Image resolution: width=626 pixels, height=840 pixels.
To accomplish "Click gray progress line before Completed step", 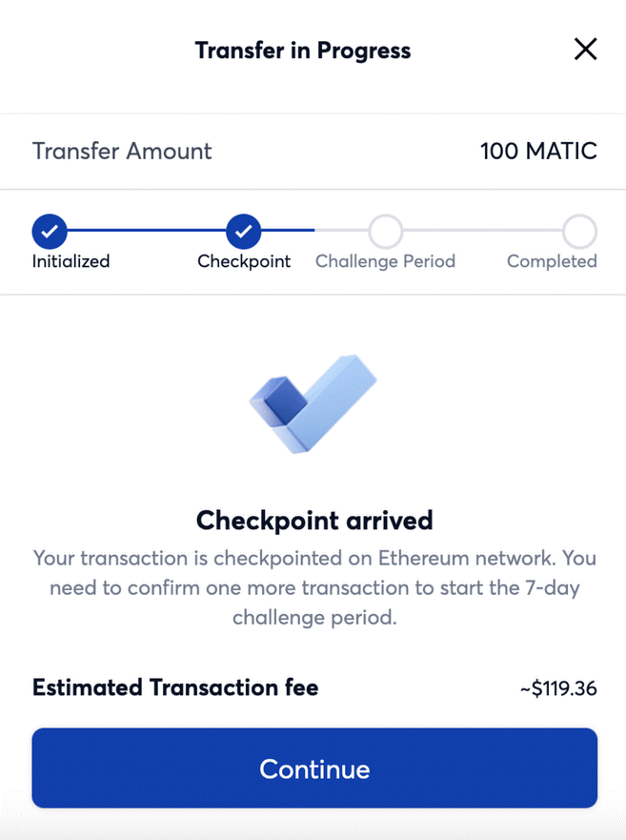I will coord(481,231).
